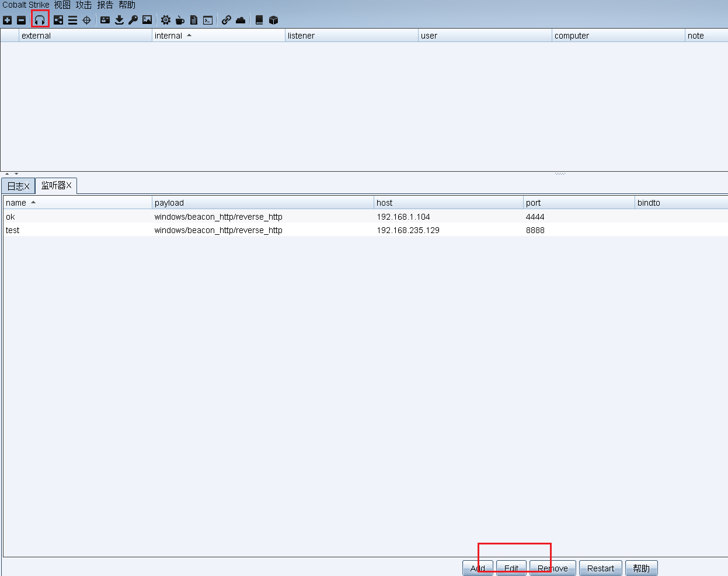Switch to pivot graph view icon
This screenshot has height=576, width=728.
[58, 20]
